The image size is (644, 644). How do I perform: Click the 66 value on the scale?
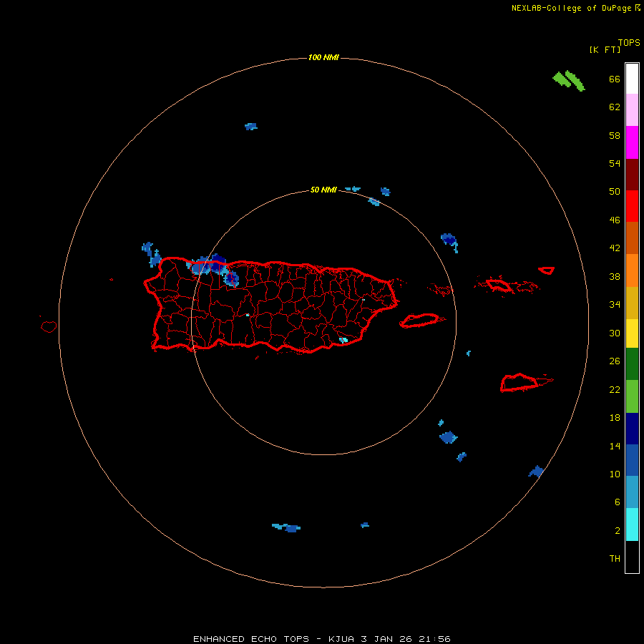tap(615, 79)
